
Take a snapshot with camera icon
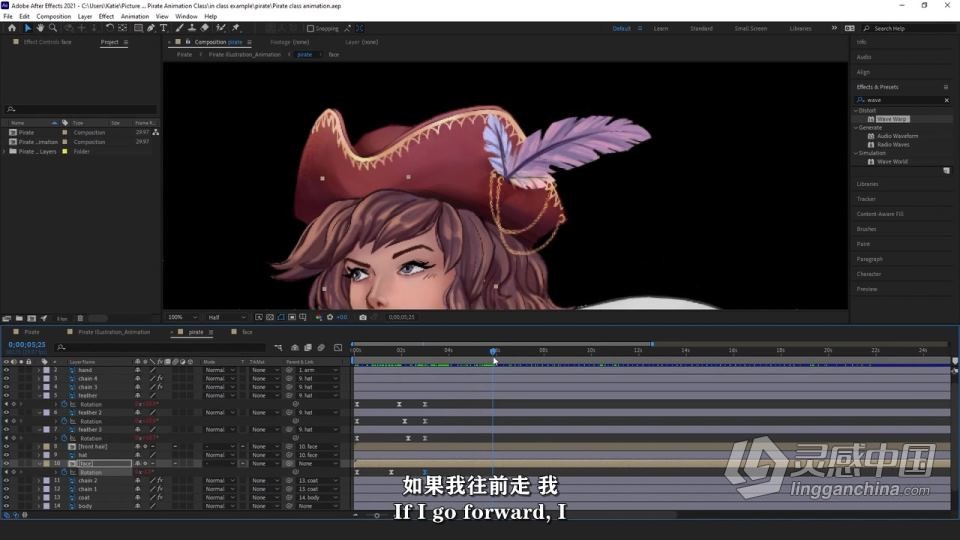(x=363, y=317)
